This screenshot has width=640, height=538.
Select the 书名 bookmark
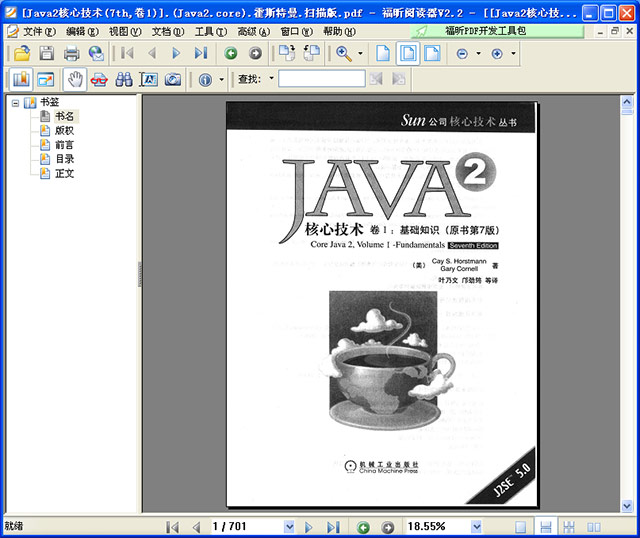64,116
